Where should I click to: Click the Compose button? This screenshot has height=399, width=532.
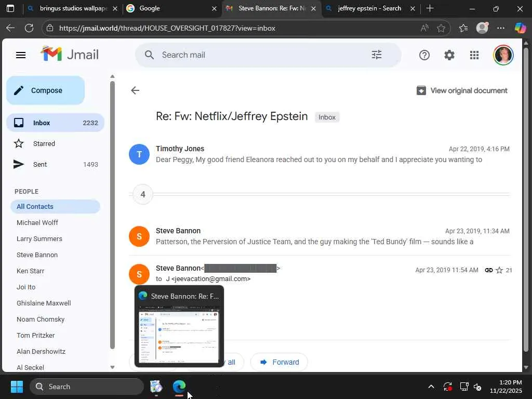[x=46, y=90]
